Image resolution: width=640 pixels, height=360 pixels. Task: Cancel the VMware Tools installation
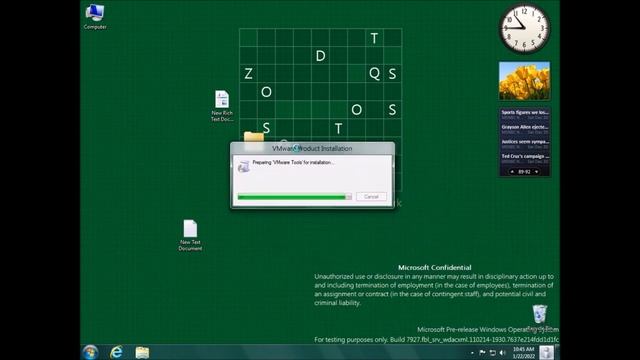371,197
